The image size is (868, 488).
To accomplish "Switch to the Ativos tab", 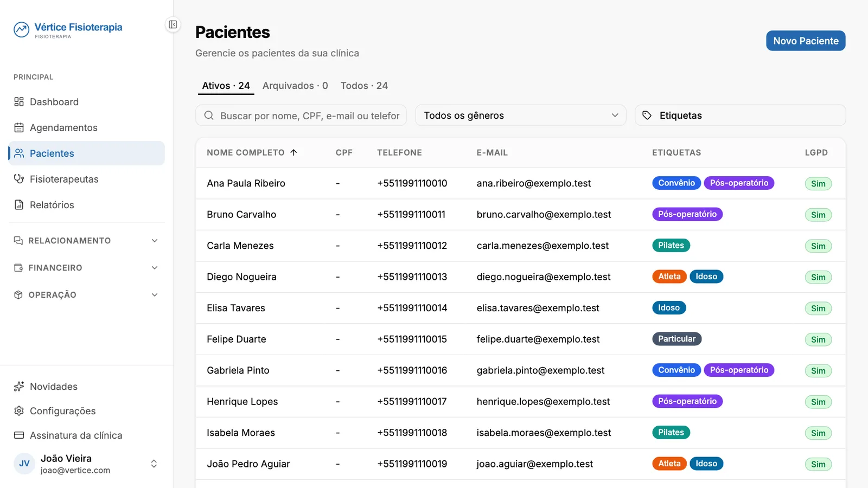I will coord(226,86).
